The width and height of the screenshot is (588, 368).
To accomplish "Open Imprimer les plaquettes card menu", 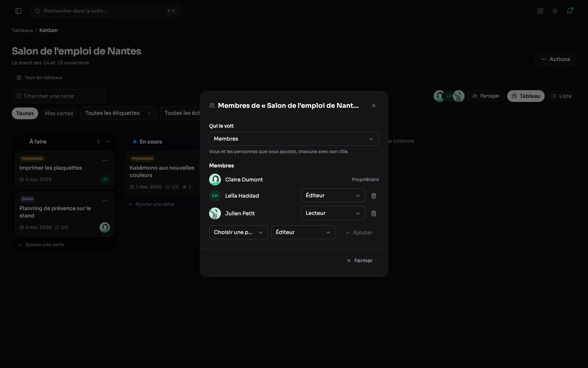I will click(x=105, y=160).
